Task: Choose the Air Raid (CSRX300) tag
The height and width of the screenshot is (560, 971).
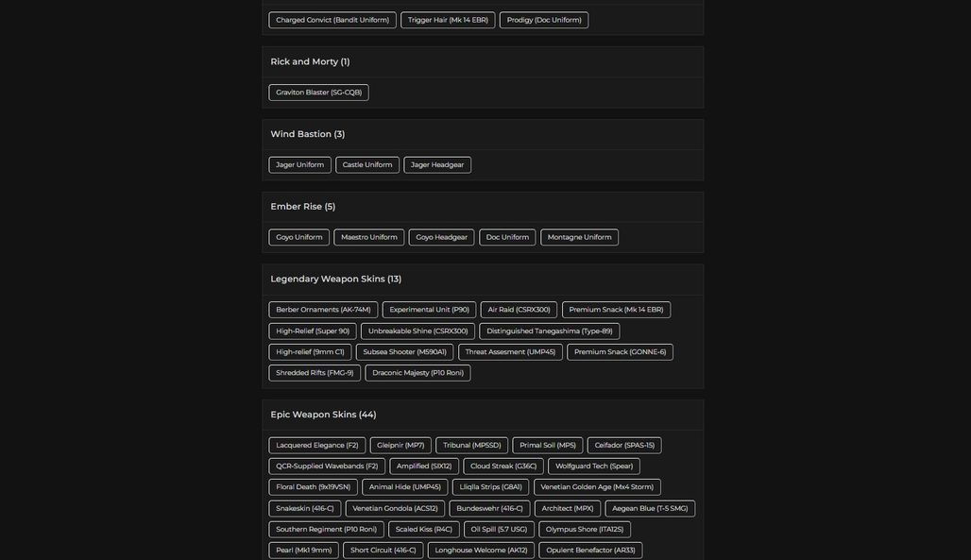Action: 519,310
